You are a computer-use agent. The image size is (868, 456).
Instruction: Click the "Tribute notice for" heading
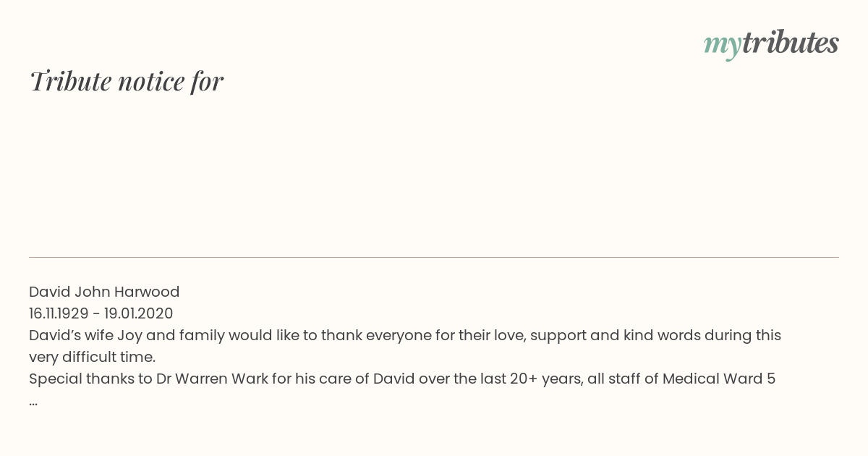pyautogui.click(x=127, y=81)
